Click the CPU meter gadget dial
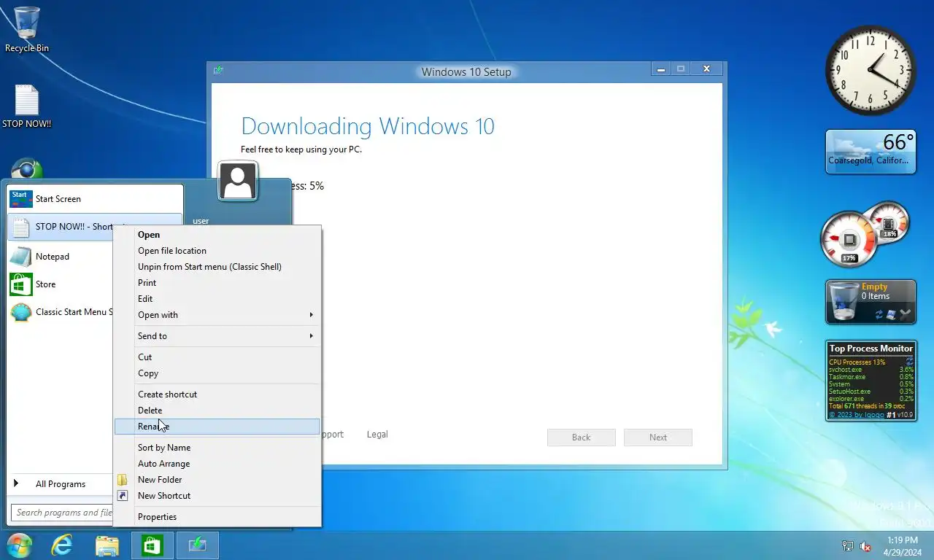This screenshot has height=560, width=934. tap(849, 239)
